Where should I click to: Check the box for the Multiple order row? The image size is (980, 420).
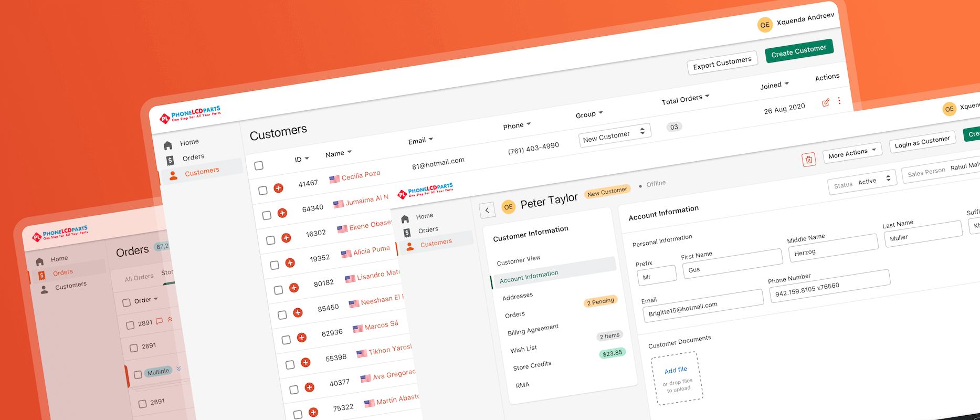point(138,374)
